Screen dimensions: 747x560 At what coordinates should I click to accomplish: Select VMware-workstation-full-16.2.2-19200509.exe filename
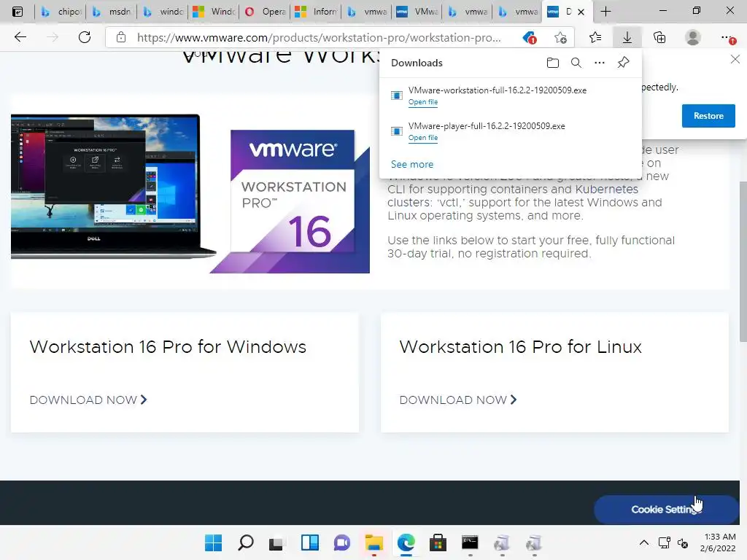498,90
